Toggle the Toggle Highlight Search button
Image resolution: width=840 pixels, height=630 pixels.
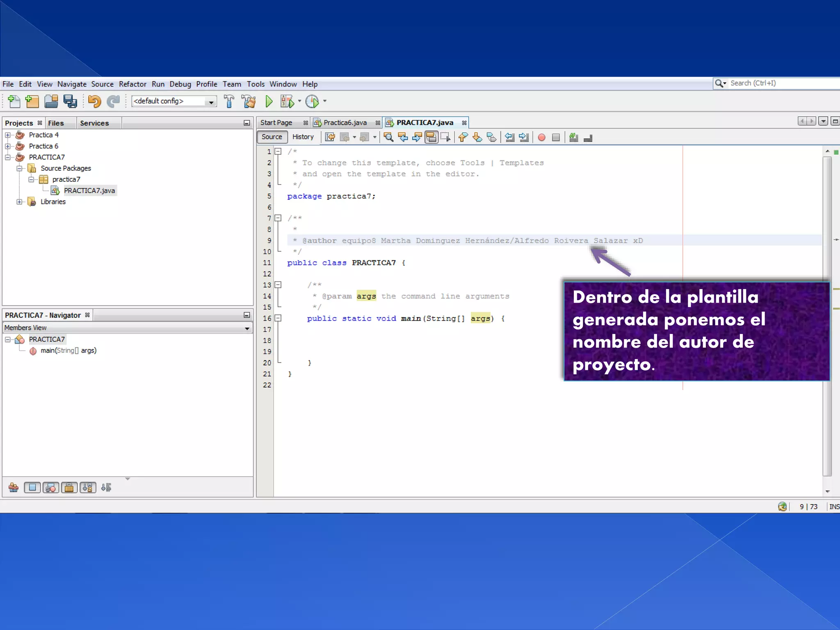click(x=431, y=137)
